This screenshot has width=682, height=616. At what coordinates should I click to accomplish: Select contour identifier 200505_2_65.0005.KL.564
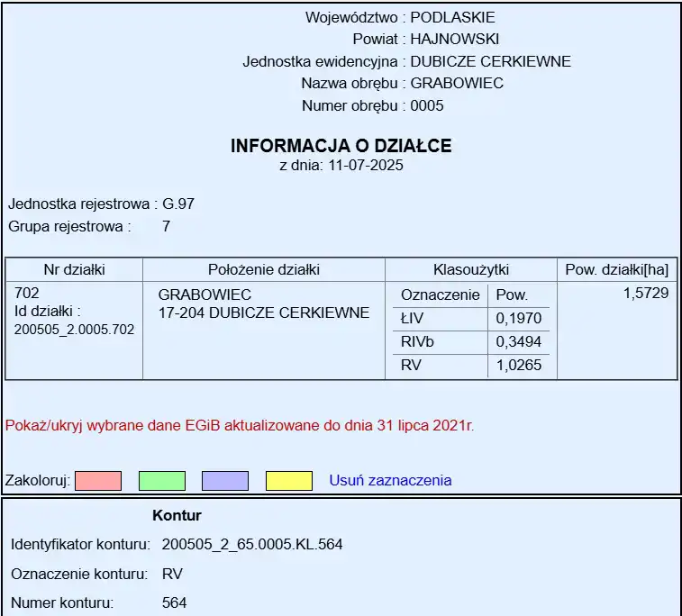[252, 545]
